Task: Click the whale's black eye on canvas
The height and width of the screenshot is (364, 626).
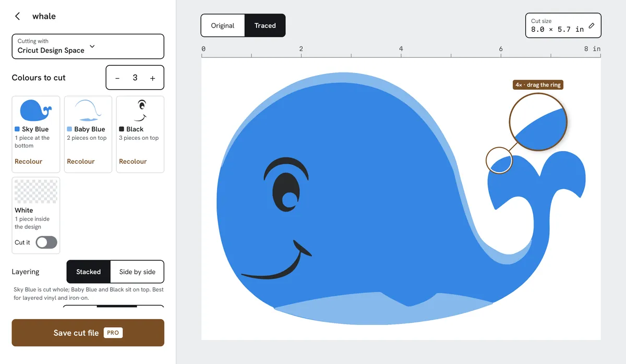Action: [x=286, y=192]
